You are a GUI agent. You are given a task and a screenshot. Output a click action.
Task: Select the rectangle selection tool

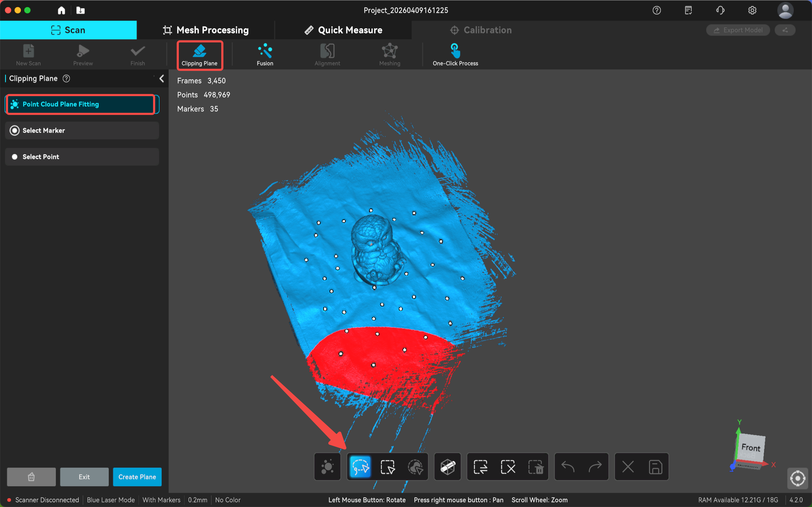click(x=387, y=466)
